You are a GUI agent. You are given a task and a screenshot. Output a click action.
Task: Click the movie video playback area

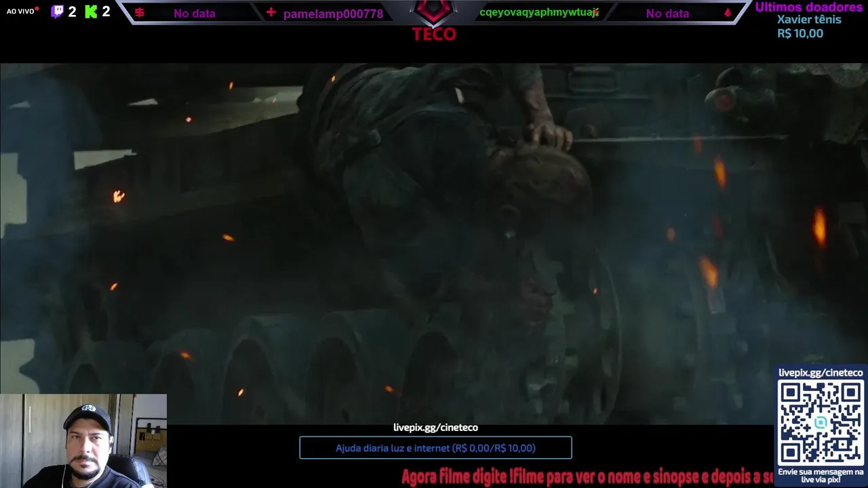pyautogui.click(x=434, y=244)
